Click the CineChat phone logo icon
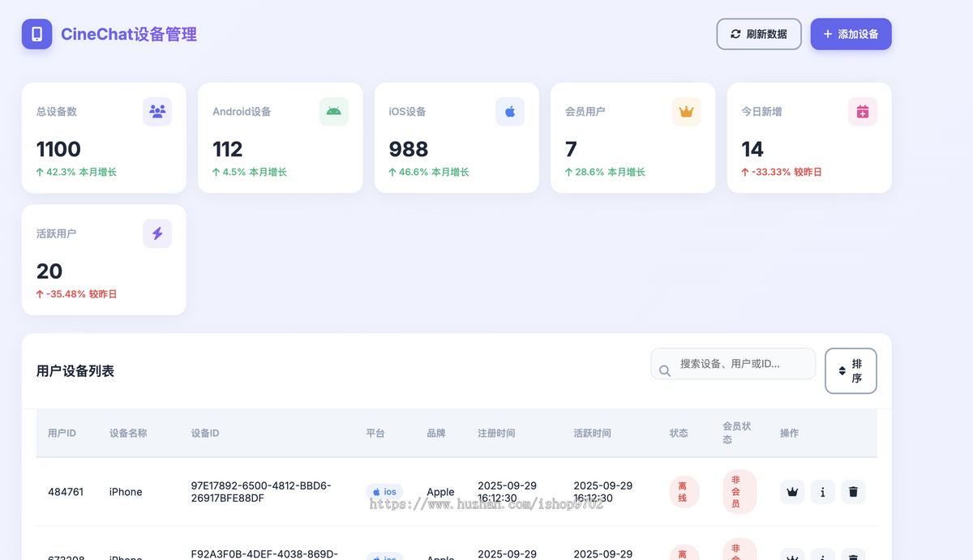 tap(36, 34)
